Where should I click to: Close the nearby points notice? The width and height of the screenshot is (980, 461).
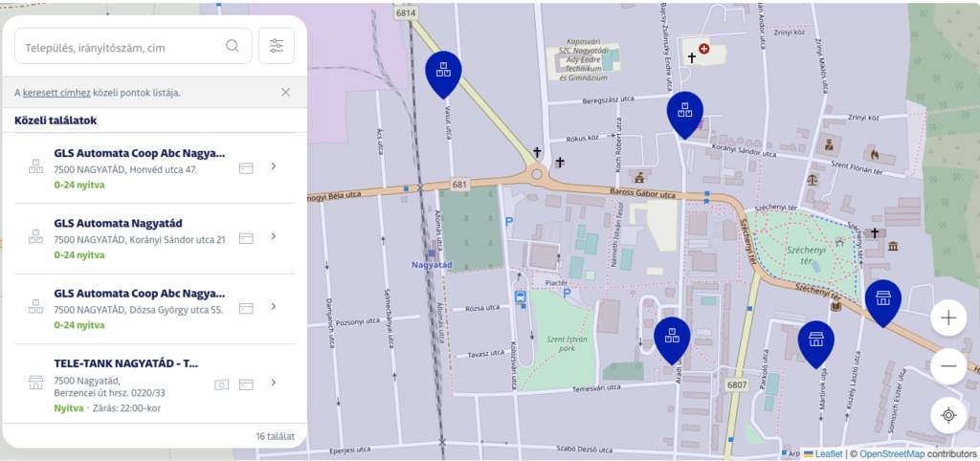pos(285,93)
